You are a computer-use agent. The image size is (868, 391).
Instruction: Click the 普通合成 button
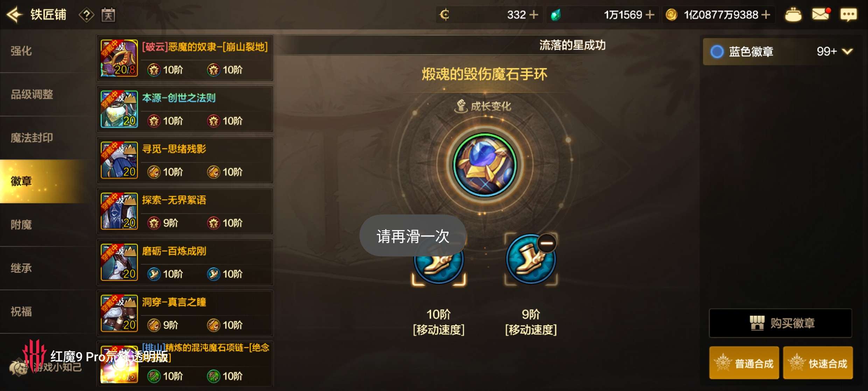click(x=744, y=363)
